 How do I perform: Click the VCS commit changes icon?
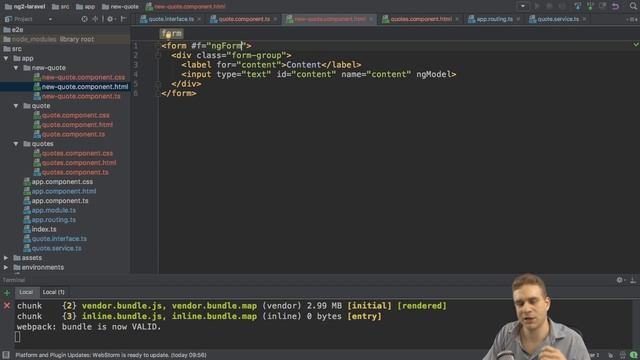click(590, 6)
